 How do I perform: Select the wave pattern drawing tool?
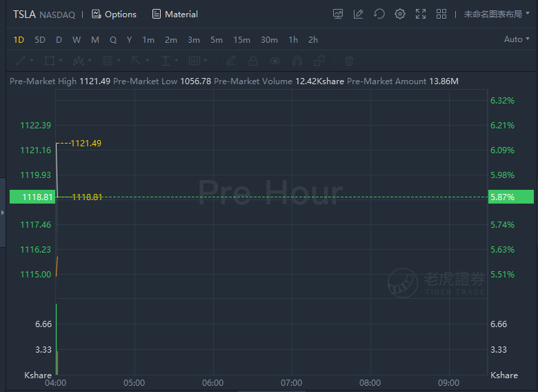(x=79, y=61)
